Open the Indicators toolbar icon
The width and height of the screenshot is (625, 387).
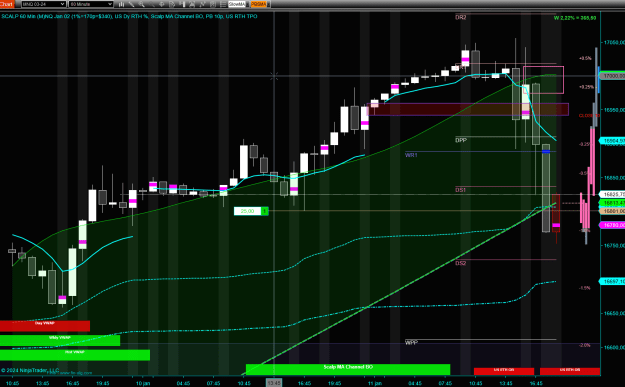pos(202,4)
